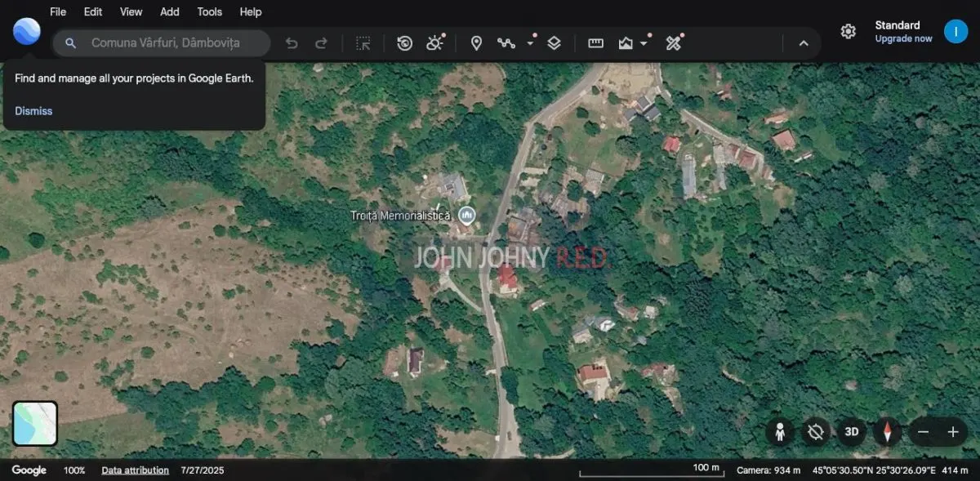
Task: Click the Pegman Street View icon
Action: (x=780, y=432)
